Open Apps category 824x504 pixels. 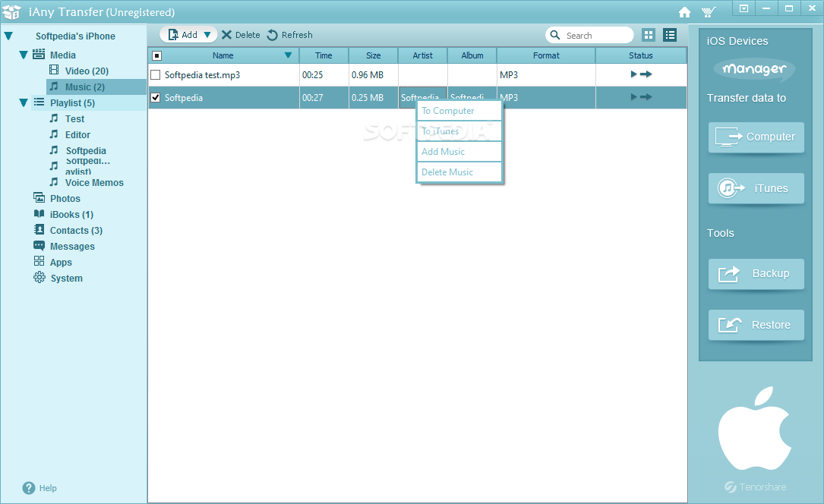point(61,263)
